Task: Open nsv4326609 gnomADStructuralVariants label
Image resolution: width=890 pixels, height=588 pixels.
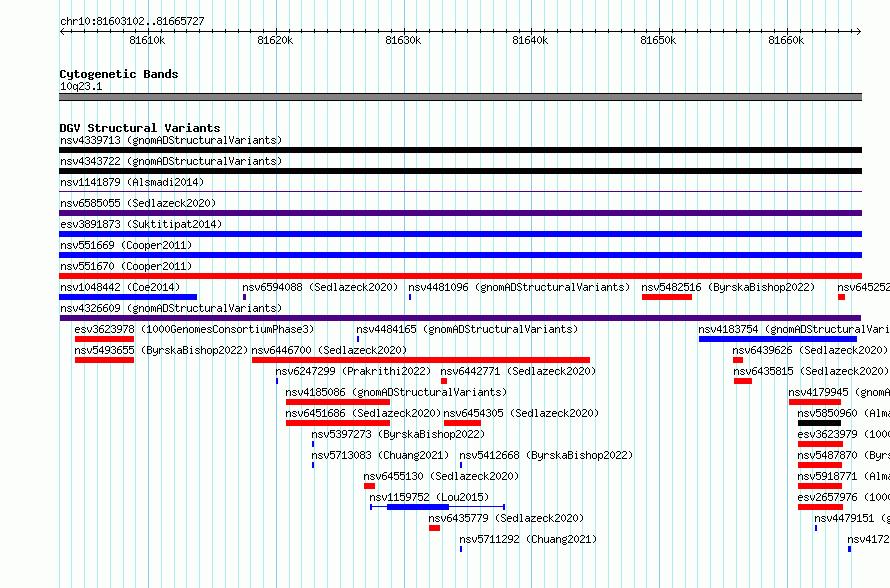Action: [x=171, y=308]
